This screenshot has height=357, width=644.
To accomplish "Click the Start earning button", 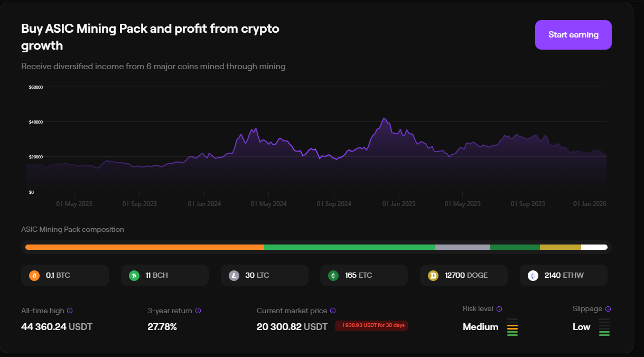I will 573,35.
